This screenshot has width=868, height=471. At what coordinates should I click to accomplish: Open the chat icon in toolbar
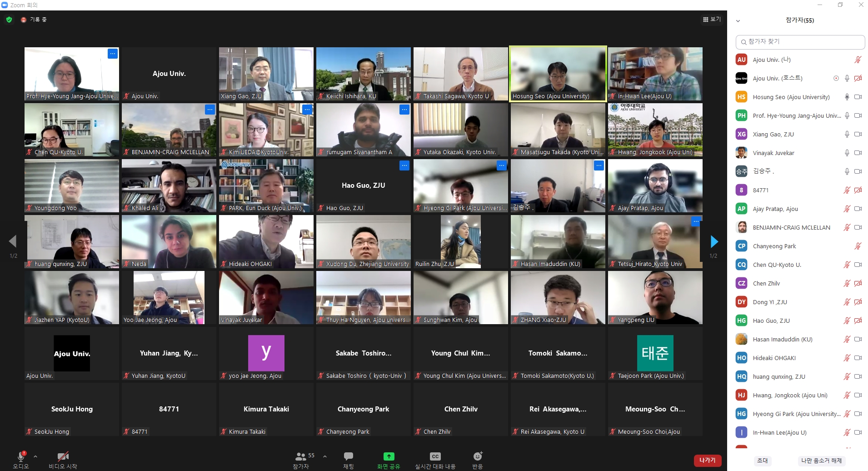[349, 456]
